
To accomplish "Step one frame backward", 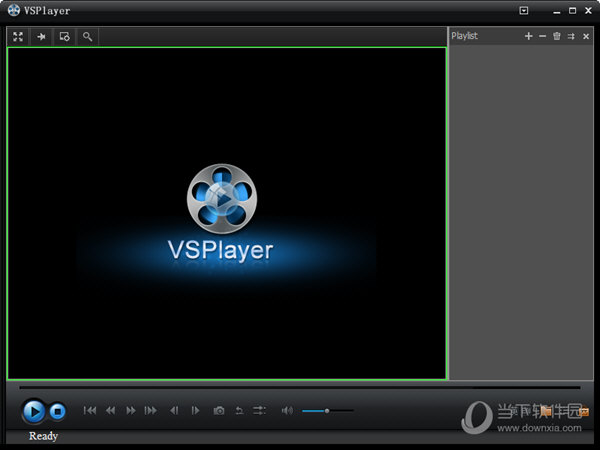I will [x=174, y=410].
